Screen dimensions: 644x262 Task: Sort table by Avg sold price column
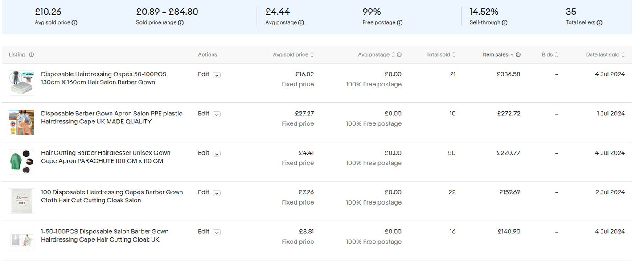[293, 55]
